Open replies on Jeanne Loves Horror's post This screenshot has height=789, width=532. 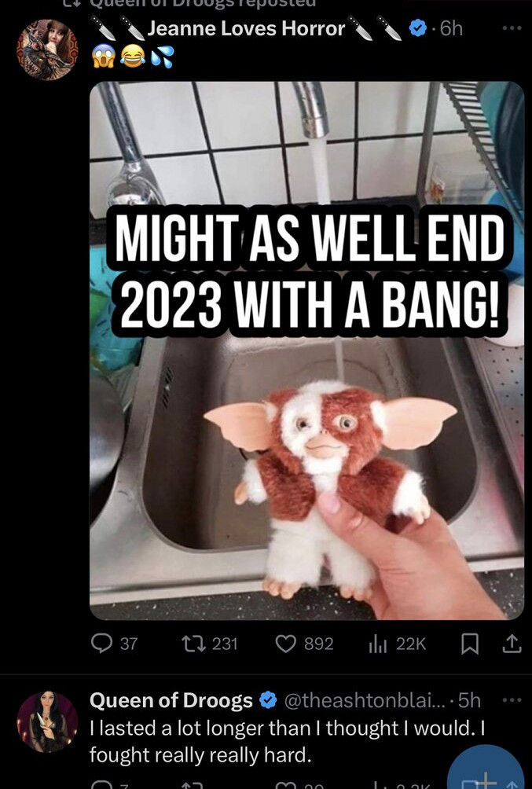[x=114, y=644]
